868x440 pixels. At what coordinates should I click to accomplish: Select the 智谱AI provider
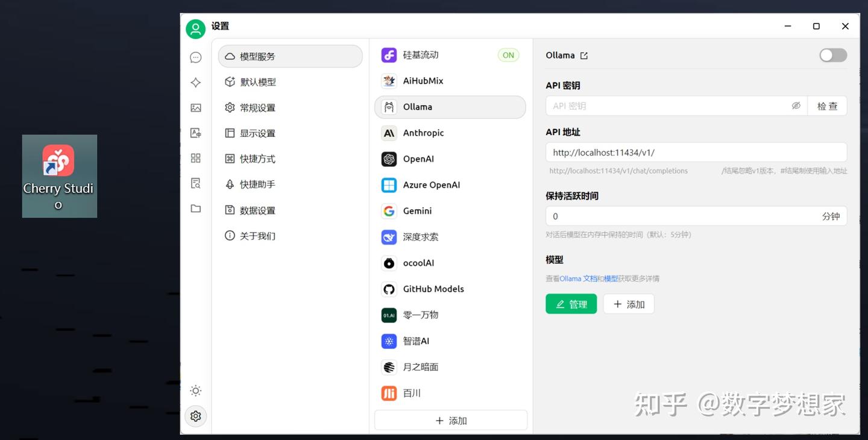point(450,341)
